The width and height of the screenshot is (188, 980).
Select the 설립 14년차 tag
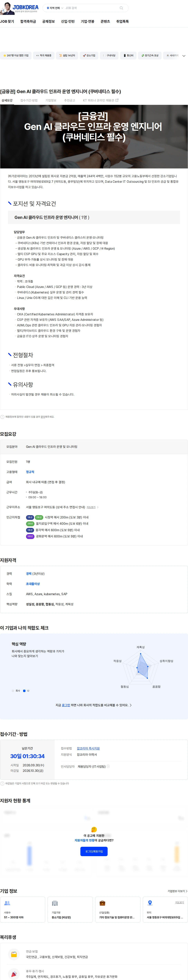tap(67, 56)
